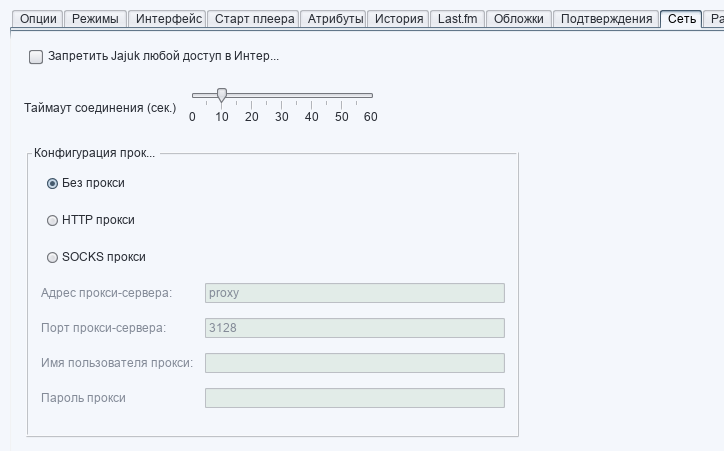Click the Порт прокси-сервера field with 3128
The width and height of the screenshot is (724, 451).
point(355,328)
